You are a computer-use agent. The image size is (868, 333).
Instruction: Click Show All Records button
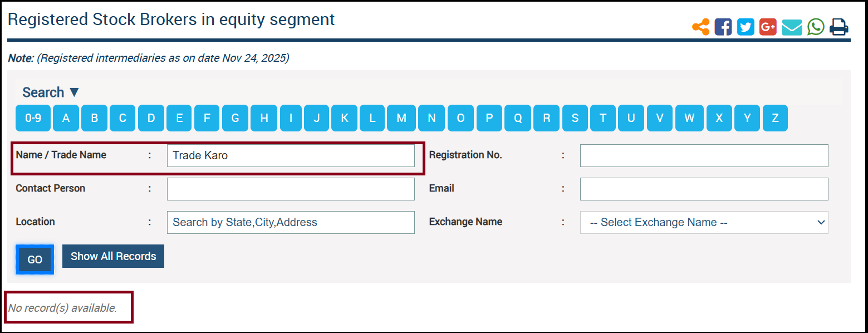113,256
